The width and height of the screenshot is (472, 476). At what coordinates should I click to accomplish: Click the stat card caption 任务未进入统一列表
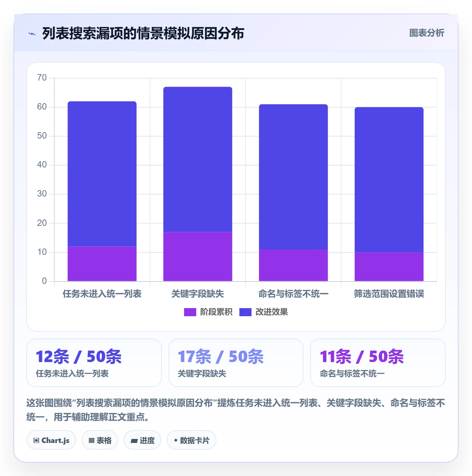72,374
